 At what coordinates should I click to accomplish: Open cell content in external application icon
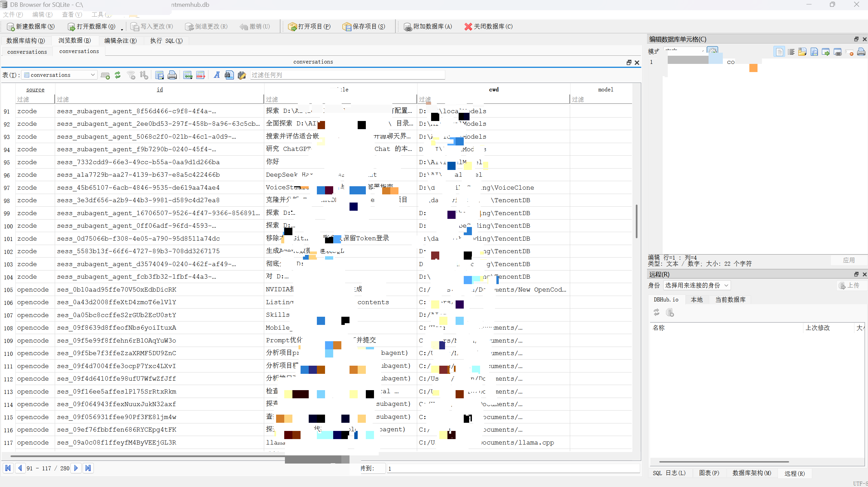[x=826, y=52]
